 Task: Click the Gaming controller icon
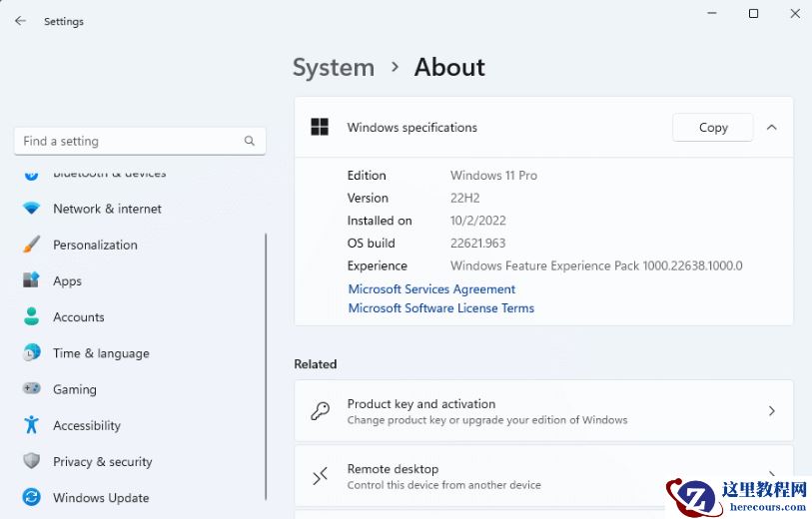coord(31,388)
